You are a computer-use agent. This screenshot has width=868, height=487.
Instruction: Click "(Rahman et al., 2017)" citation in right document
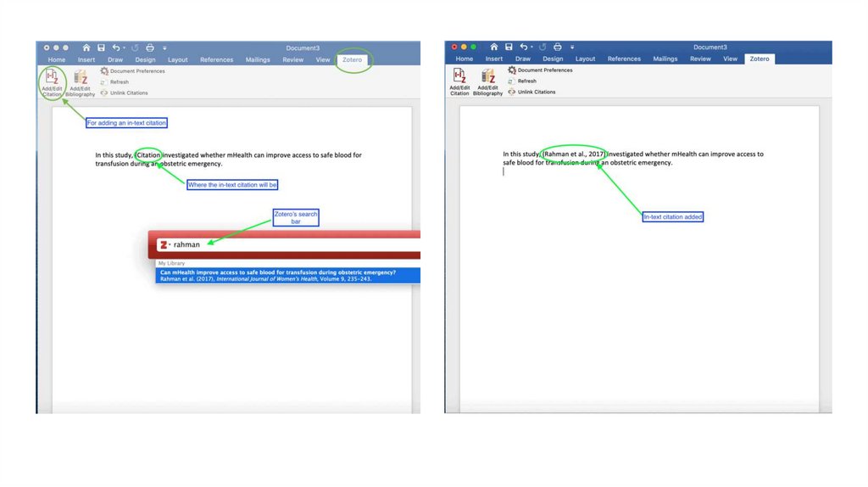pos(573,154)
